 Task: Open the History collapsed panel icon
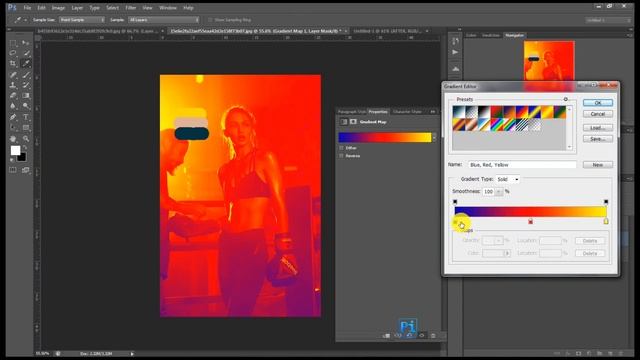(456, 41)
